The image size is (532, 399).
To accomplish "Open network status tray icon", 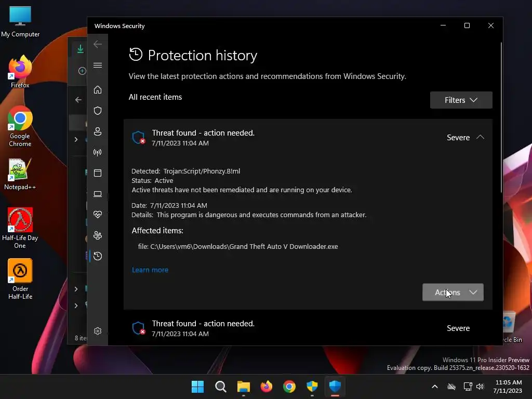I will pyautogui.click(x=468, y=387).
